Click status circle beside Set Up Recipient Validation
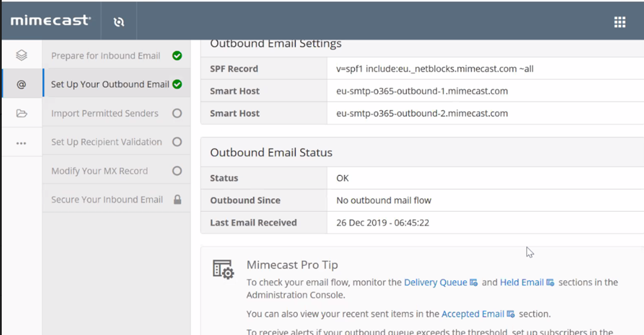644x335 pixels. click(x=177, y=142)
